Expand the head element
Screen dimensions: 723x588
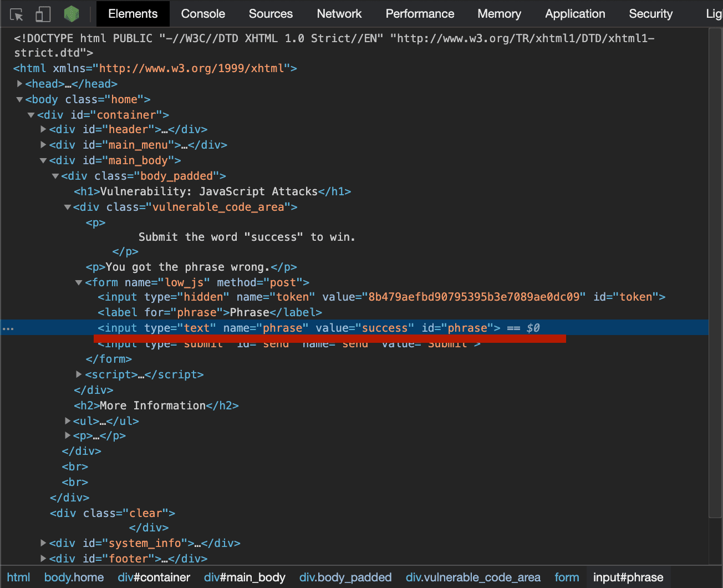coord(19,83)
